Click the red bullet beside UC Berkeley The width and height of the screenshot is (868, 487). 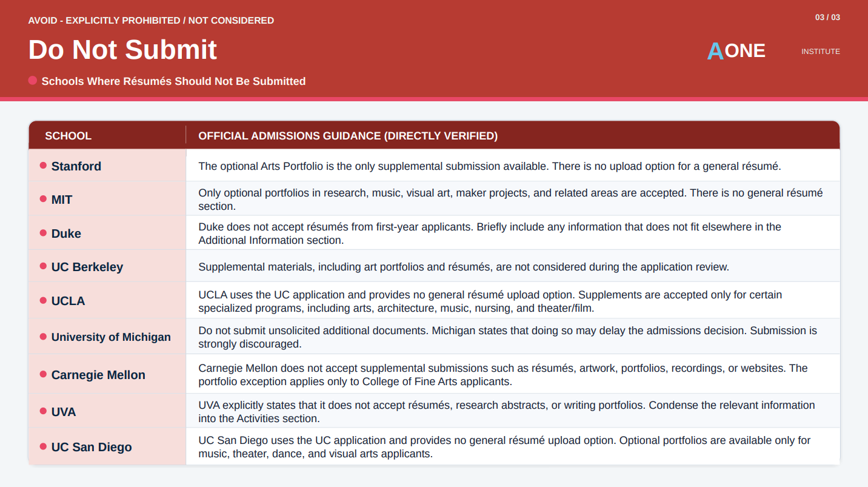coord(43,266)
